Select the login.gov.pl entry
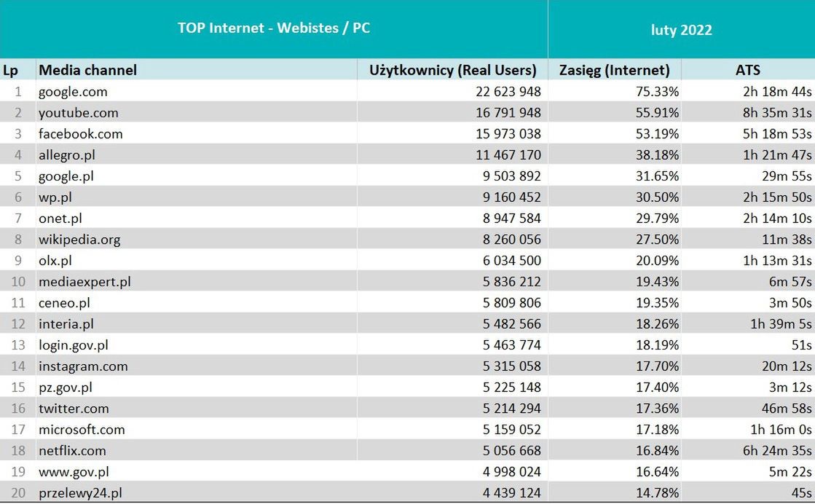The width and height of the screenshot is (815, 504). click(x=74, y=345)
